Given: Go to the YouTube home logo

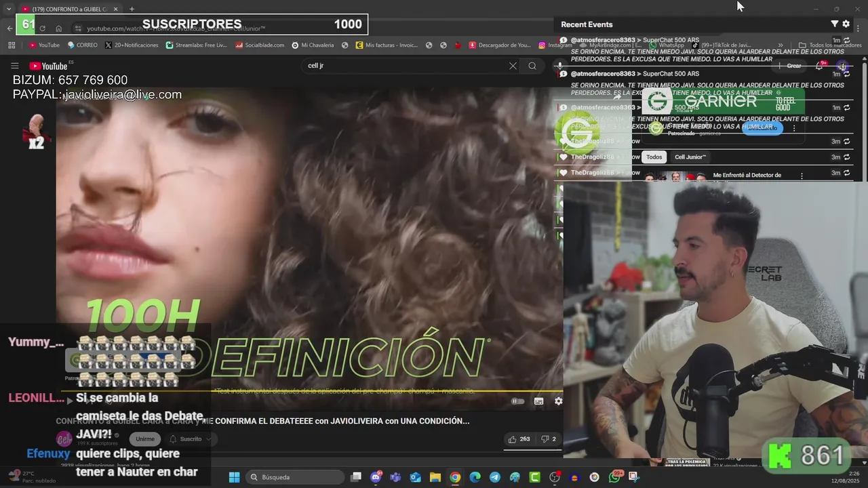Looking at the screenshot, I should coord(48,66).
